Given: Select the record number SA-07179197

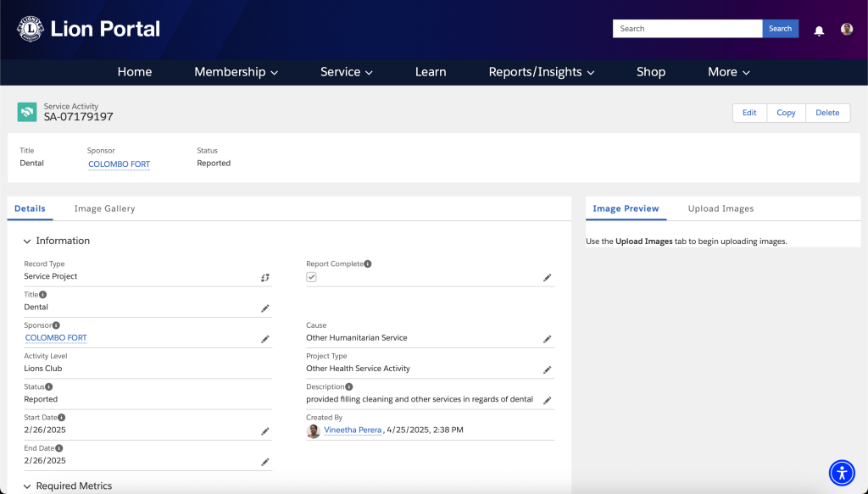Looking at the screenshot, I should click(79, 117).
